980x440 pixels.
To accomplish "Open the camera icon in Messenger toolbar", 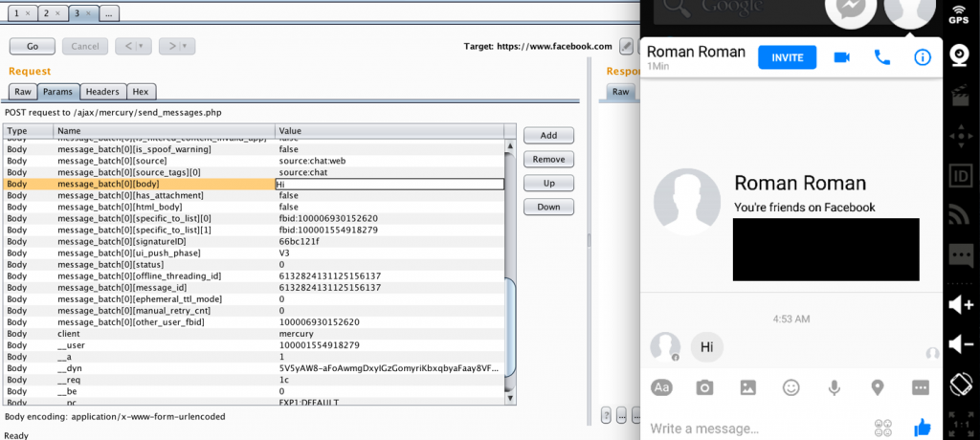I will click(x=705, y=387).
